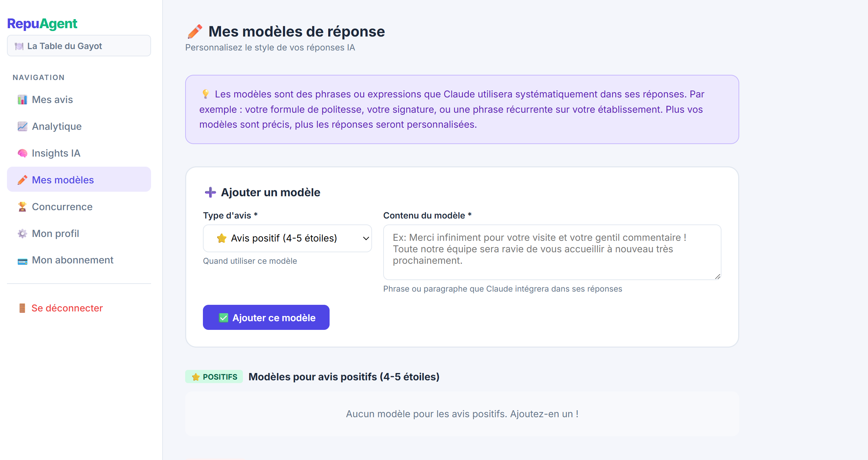This screenshot has height=460, width=868.
Task: Click the Analytique line chart icon
Action: coord(22,126)
